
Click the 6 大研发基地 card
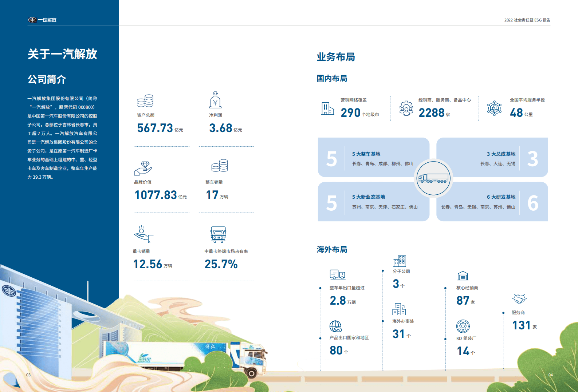point(492,202)
